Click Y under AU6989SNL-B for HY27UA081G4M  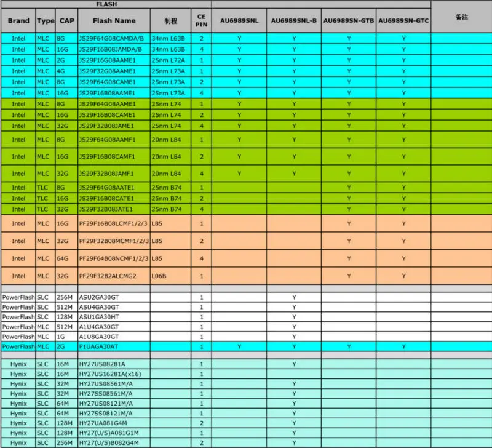click(x=294, y=423)
